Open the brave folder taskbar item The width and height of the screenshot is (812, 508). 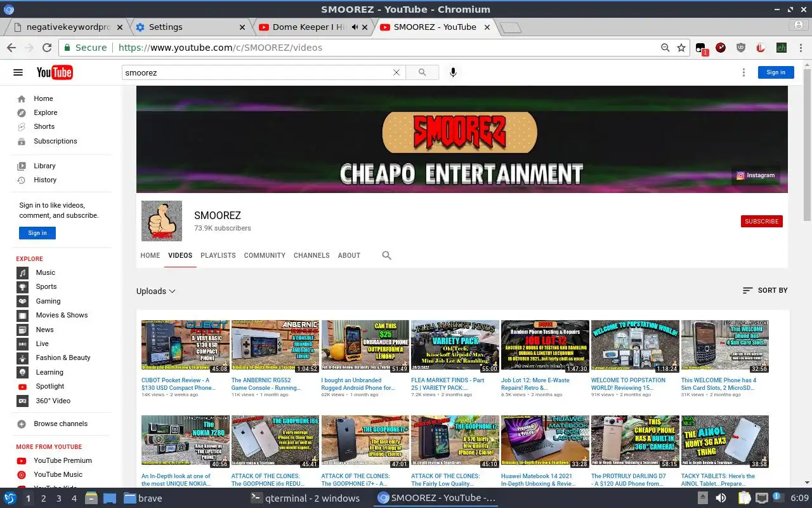(143, 498)
